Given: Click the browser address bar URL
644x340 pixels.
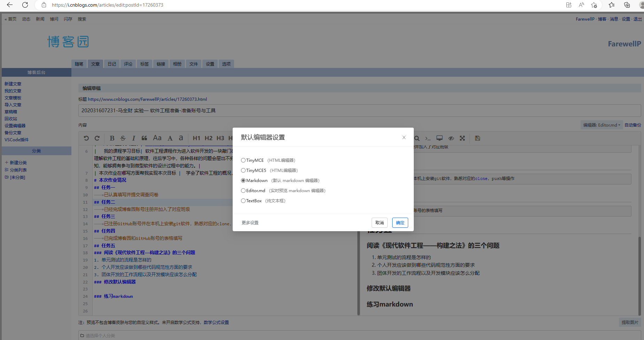Looking at the screenshot, I should (108, 5).
